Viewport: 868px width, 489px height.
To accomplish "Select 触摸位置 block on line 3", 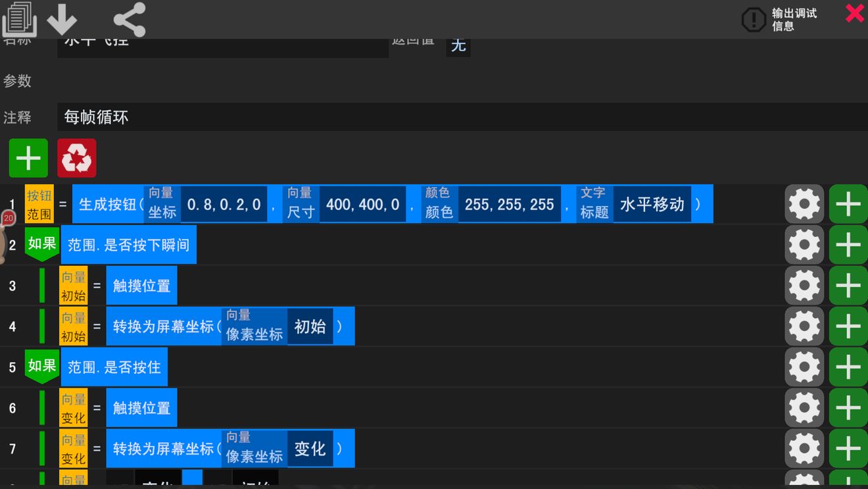I will [x=141, y=286].
